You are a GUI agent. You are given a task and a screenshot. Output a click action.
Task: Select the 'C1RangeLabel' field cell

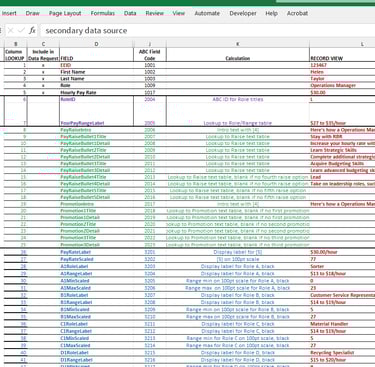96,331
